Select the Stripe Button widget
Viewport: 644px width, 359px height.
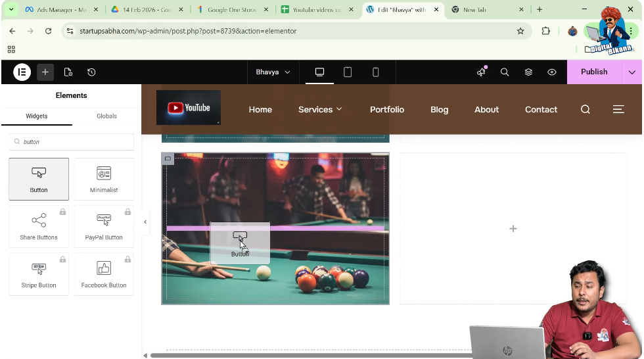click(x=39, y=274)
